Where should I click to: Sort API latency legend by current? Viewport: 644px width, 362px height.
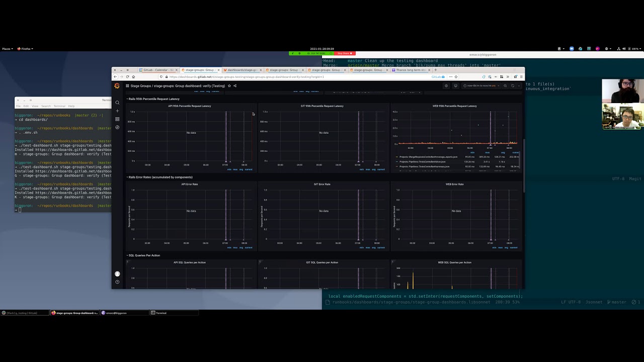(248, 169)
